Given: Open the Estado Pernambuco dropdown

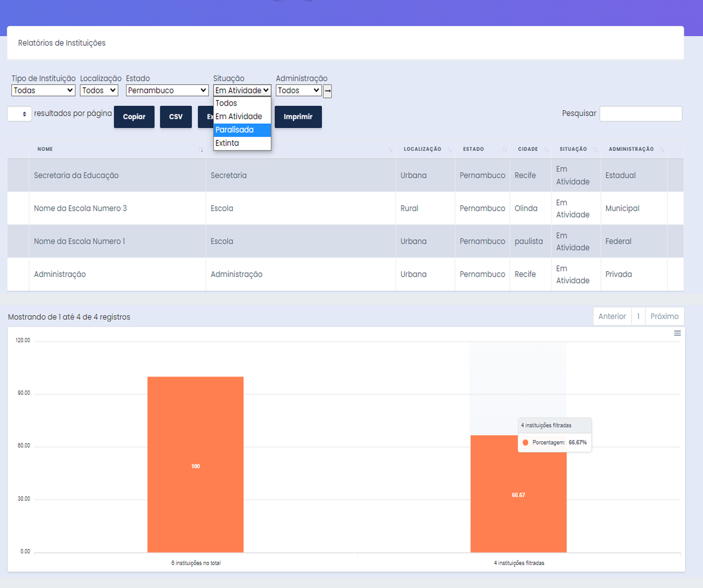Looking at the screenshot, I should coord(167,90).
